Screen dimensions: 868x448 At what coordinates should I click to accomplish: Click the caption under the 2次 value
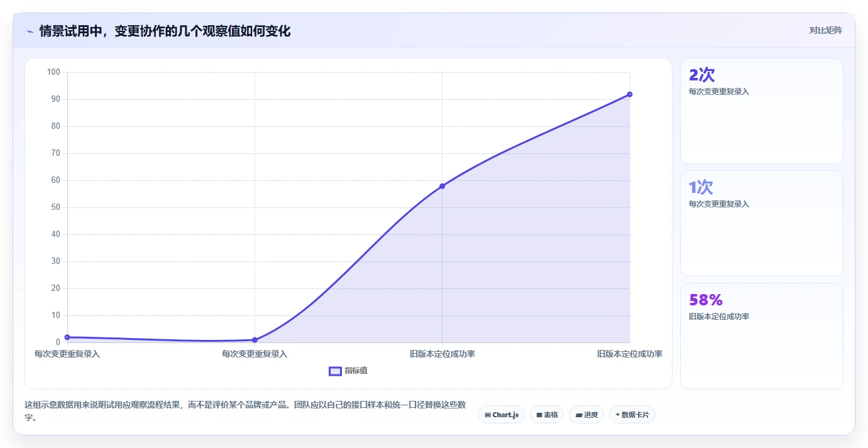[719, 92]
